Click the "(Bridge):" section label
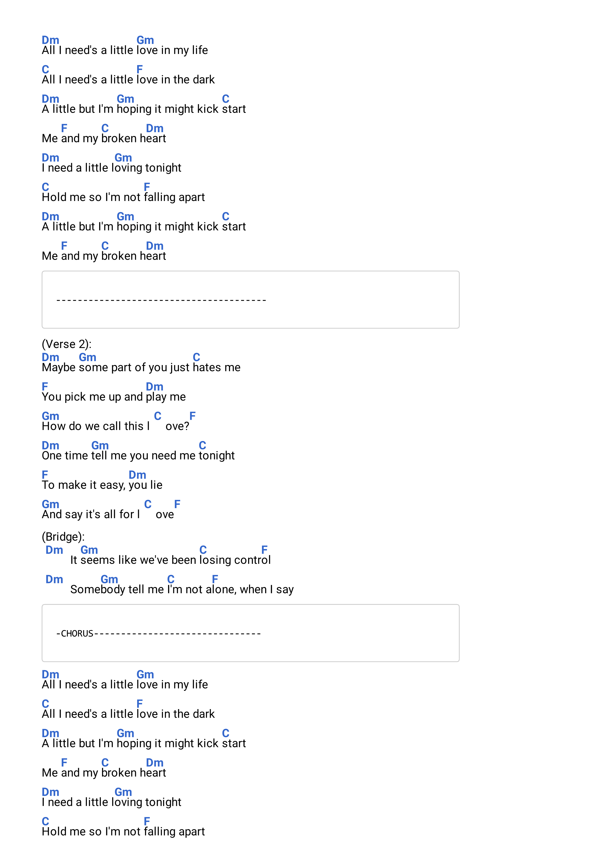The image size is (614, 868). pyautogui.click(x=63, y=536)
